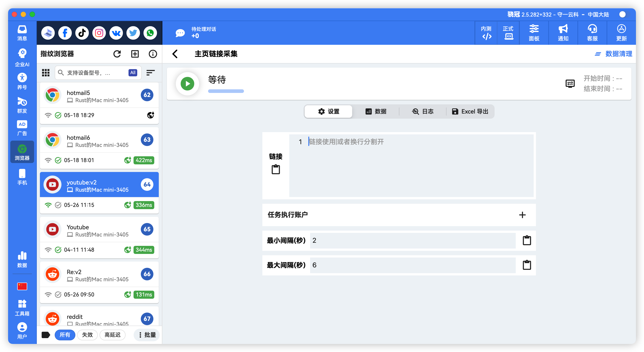
Task: Open 数据清理 data cleanup
Action: [619, 54]
